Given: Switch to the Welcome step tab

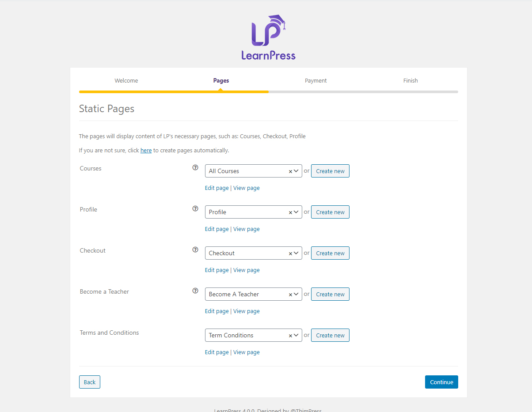Looking at the screenshot, I should point(126,81).
